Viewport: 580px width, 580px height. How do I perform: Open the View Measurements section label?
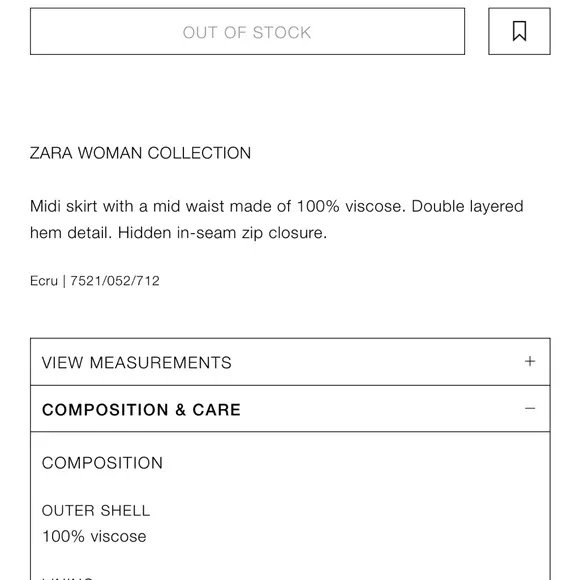136,362
